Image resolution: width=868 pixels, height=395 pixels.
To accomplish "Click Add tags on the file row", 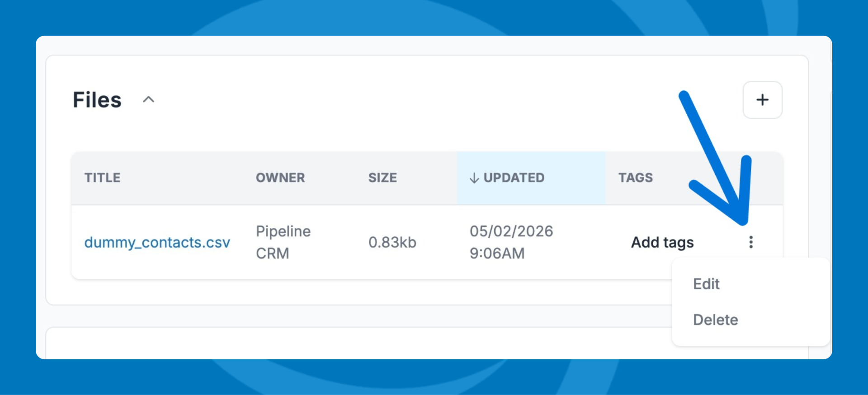I will click(x=662, y=243).
